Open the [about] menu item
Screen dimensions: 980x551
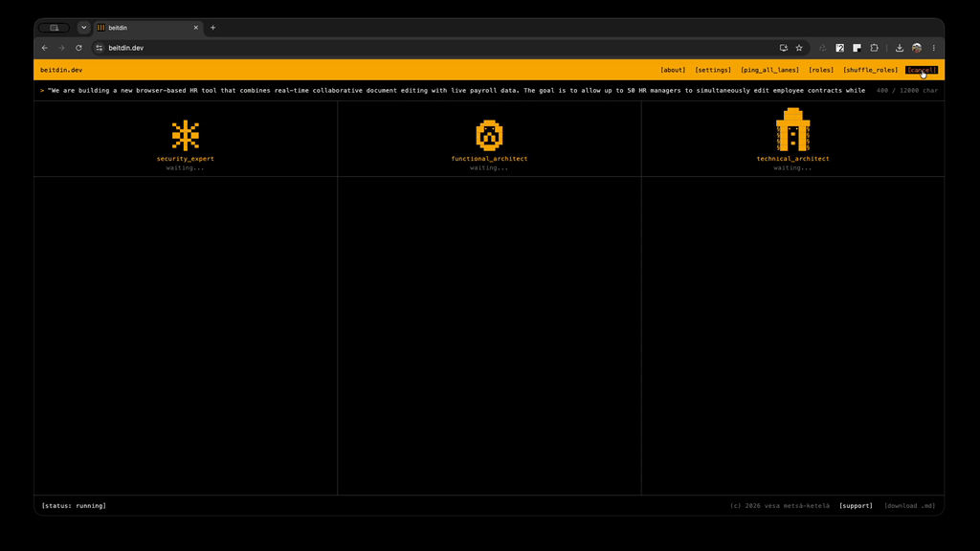[x=673, y=70]
